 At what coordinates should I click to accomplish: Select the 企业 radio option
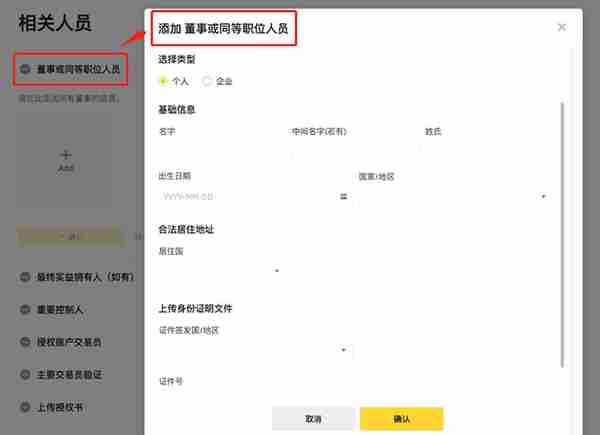pos(207,81)
